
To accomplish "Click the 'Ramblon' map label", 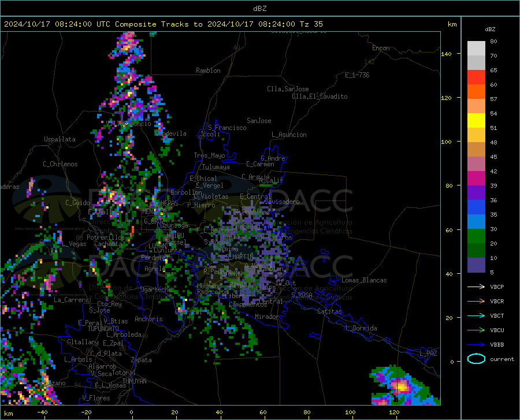I will click(208, 70).
